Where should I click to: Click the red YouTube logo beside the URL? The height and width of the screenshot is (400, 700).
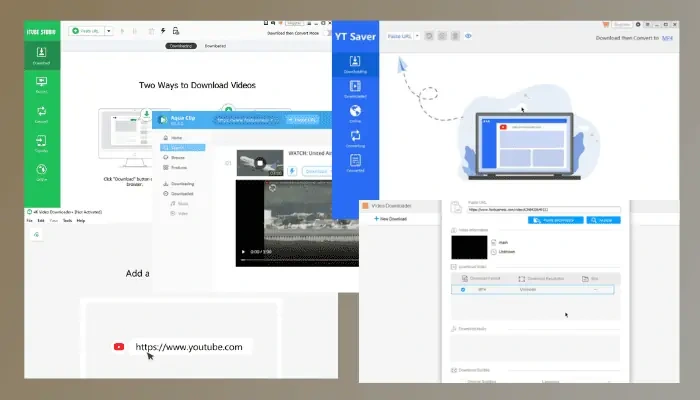tap(119, 347)
